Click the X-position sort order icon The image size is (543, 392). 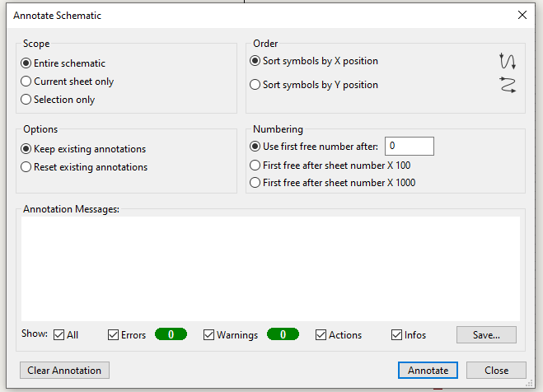(x=508, y=61)
